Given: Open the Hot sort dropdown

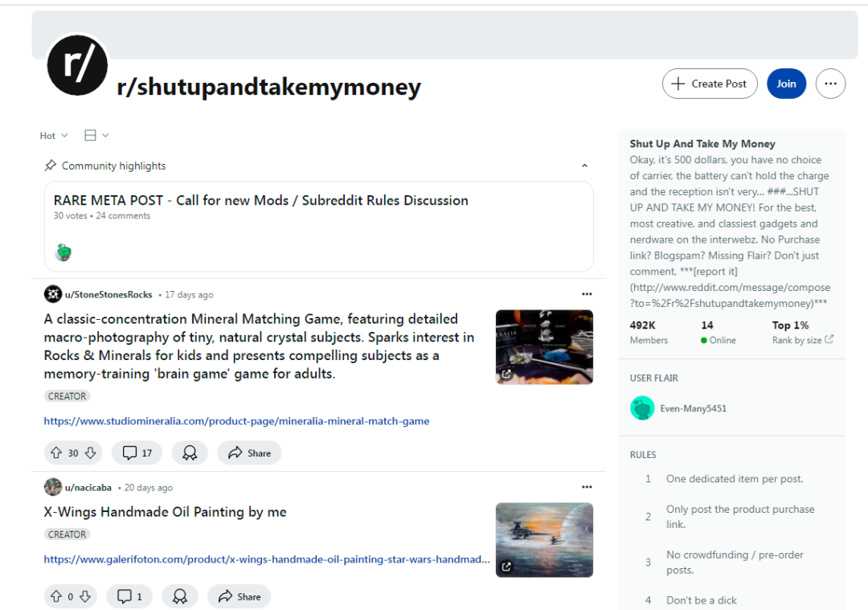Looking at the screenshot, I should (54, 136).
